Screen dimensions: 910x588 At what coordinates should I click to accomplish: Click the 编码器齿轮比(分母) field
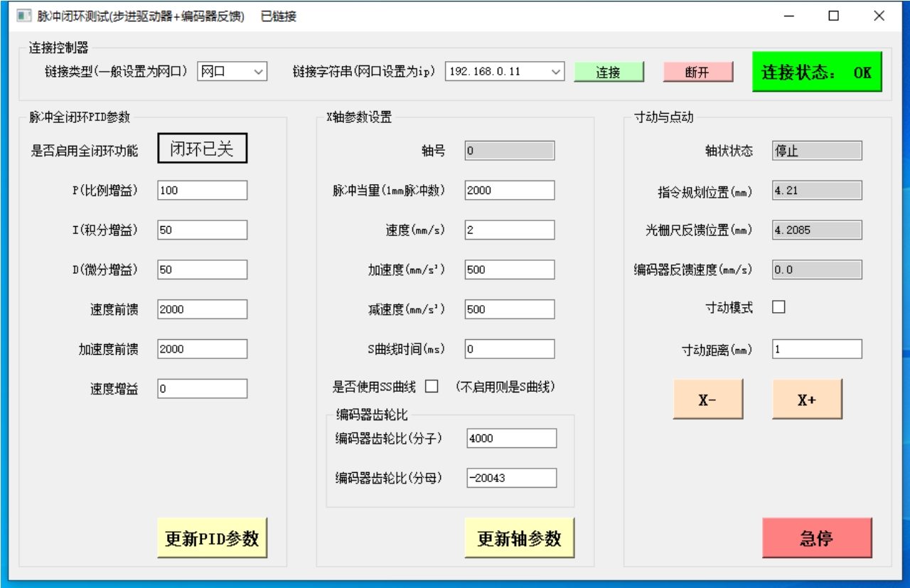point(512,479)
